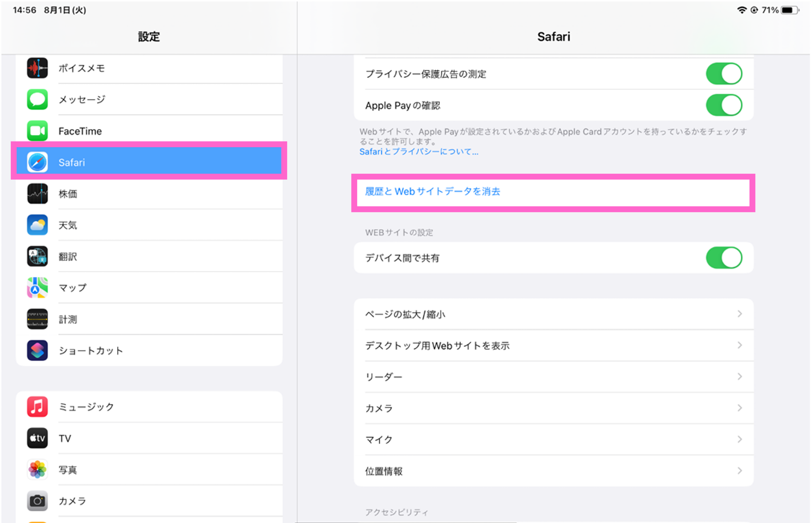Select the Shortcuts app icon
812x523 pixels.
[37, 350]
